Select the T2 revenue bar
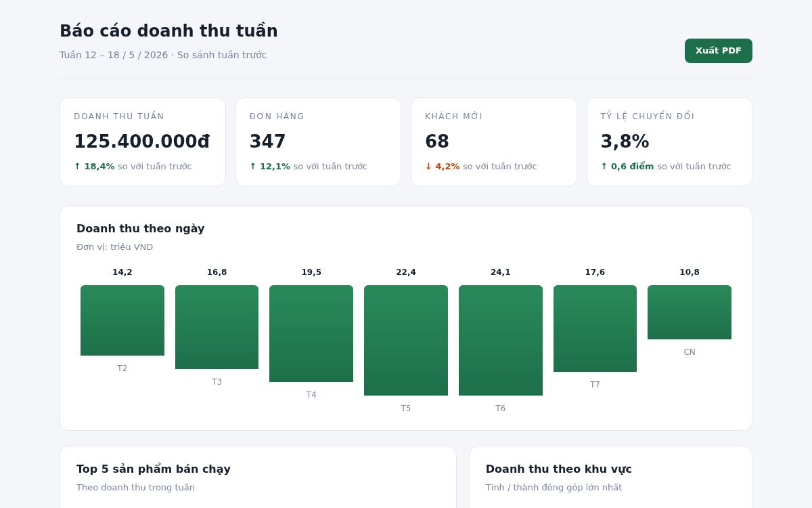 [122, 320]
